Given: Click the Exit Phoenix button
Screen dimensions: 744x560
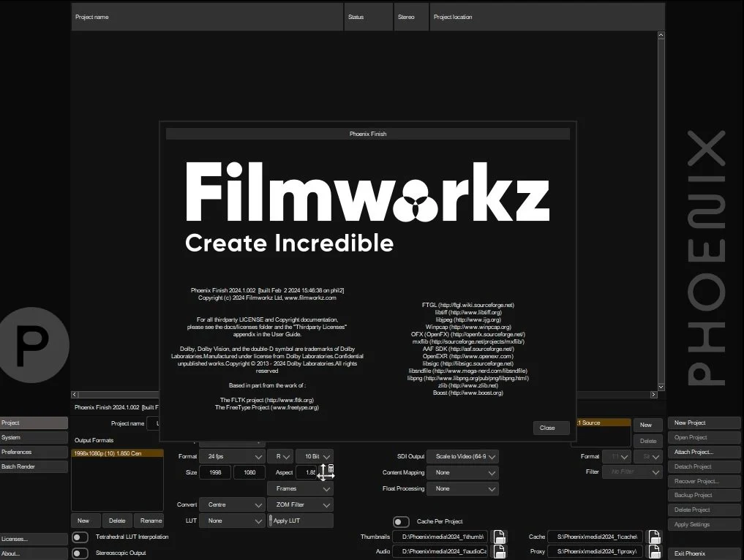Looking at the screenshot, I should pyautogui.click(x=704, y=554).
